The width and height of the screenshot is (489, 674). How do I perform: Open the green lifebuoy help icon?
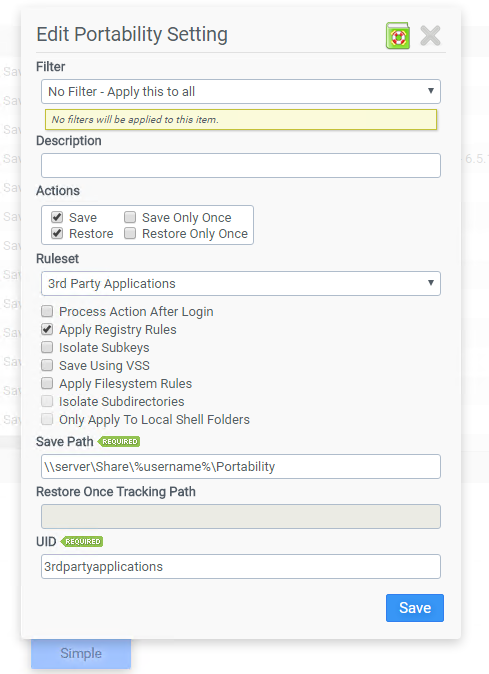point(397,36)
